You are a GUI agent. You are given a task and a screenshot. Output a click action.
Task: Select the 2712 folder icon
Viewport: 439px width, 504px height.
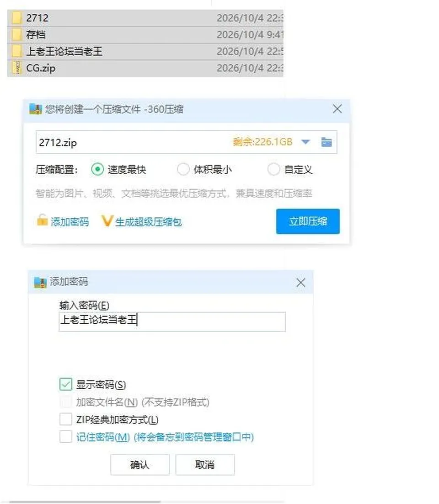(x=17, y=18)
